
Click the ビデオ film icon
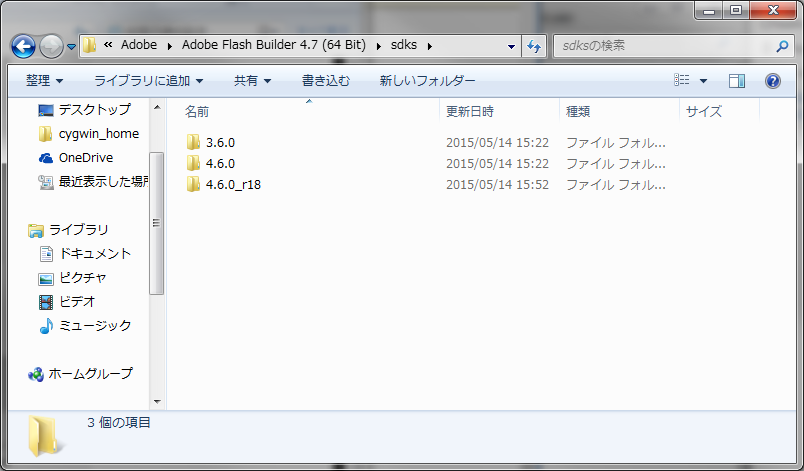point(46,302)
